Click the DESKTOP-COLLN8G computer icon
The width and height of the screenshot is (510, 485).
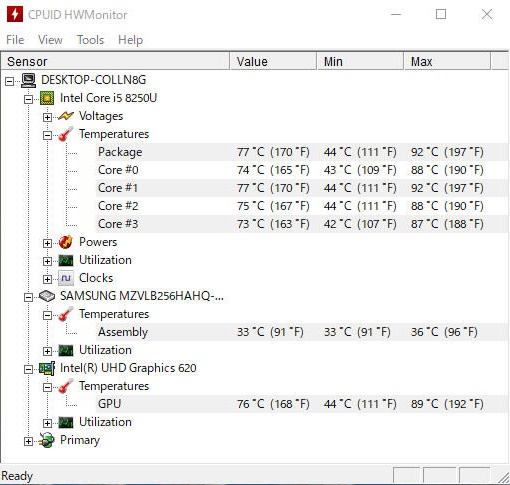click(x=28, y=80)
